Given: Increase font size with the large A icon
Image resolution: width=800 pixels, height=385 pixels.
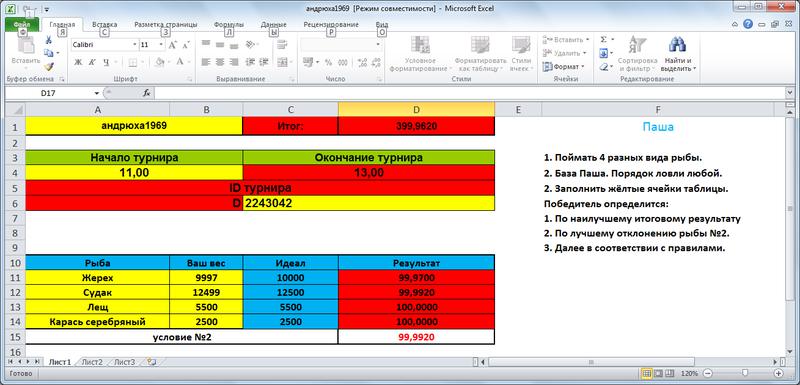Looking at the screenshot, I should tap(172, 45).
